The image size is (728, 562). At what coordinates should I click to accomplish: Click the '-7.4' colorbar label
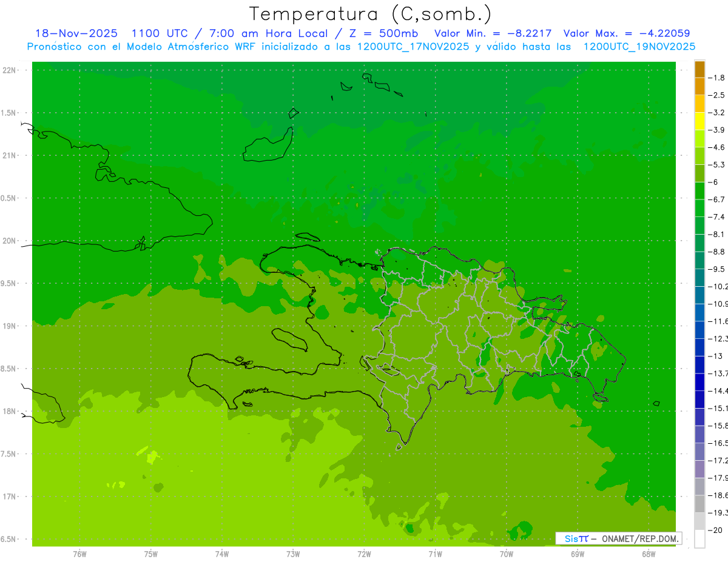[x=716, y=217]
